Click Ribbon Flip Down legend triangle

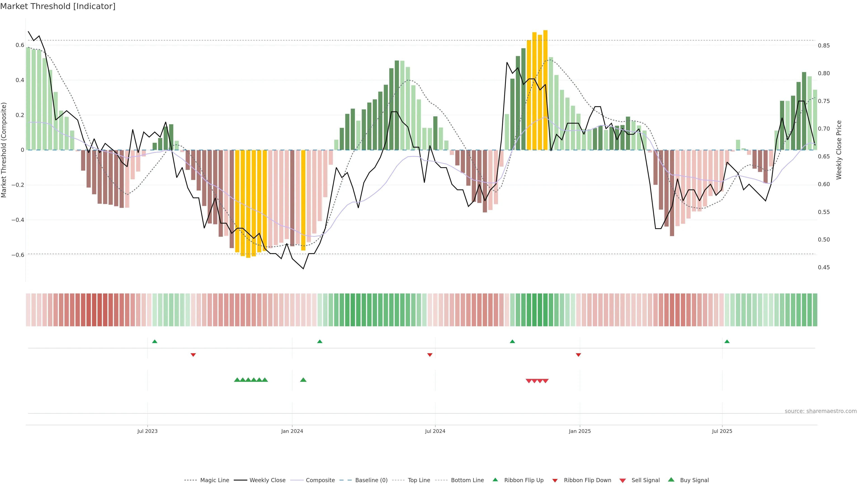coord(555,481)
